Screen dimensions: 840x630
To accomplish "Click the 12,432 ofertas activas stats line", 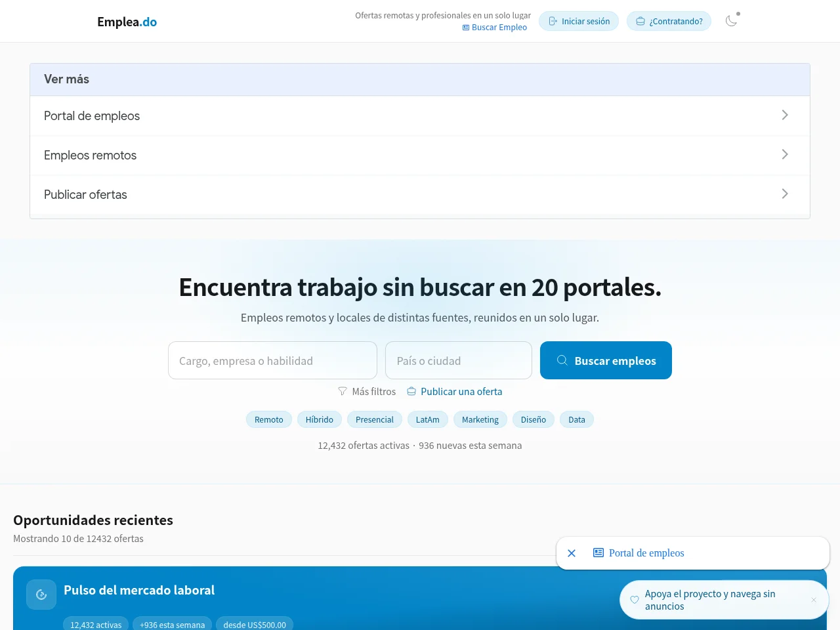I will pos(420,446).
